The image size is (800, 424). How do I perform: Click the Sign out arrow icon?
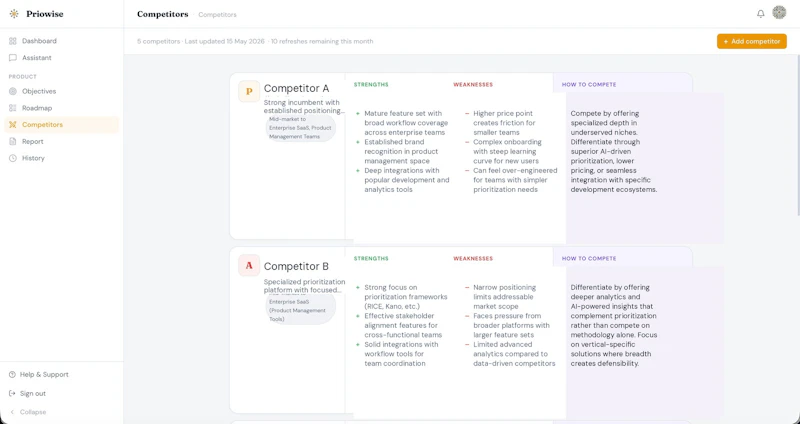pos(12,393)
